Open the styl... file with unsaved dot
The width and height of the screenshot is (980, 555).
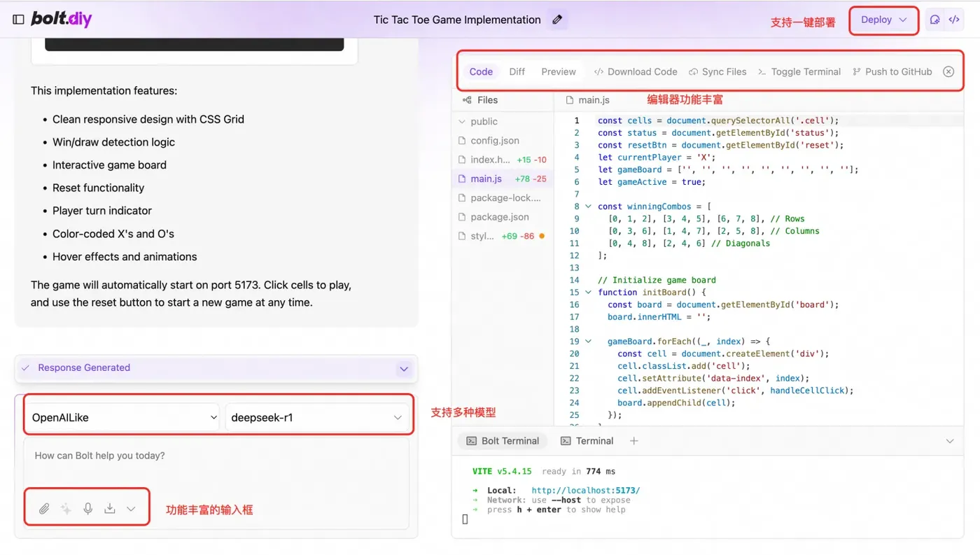click(502, 236)
